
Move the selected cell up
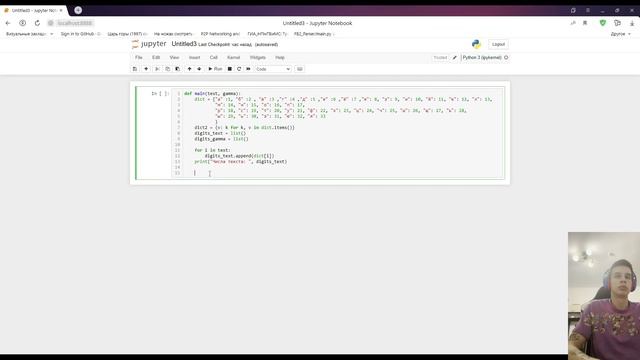point(189,69)
